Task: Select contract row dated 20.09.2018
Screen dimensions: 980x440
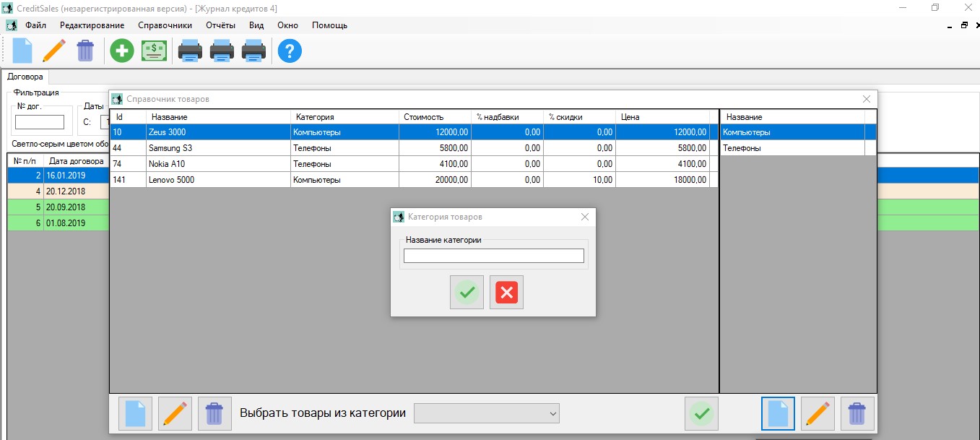Action: pyautogui.click(x=58, y=207)
